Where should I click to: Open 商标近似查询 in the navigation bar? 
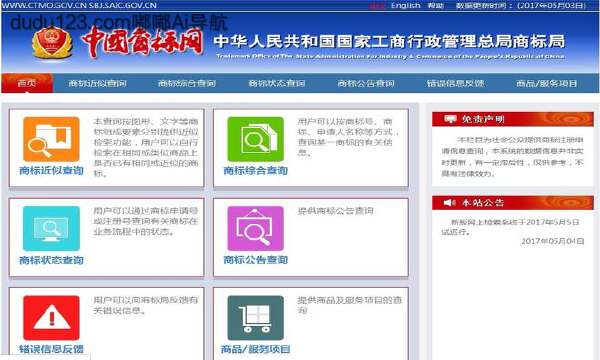pos(98,83)
